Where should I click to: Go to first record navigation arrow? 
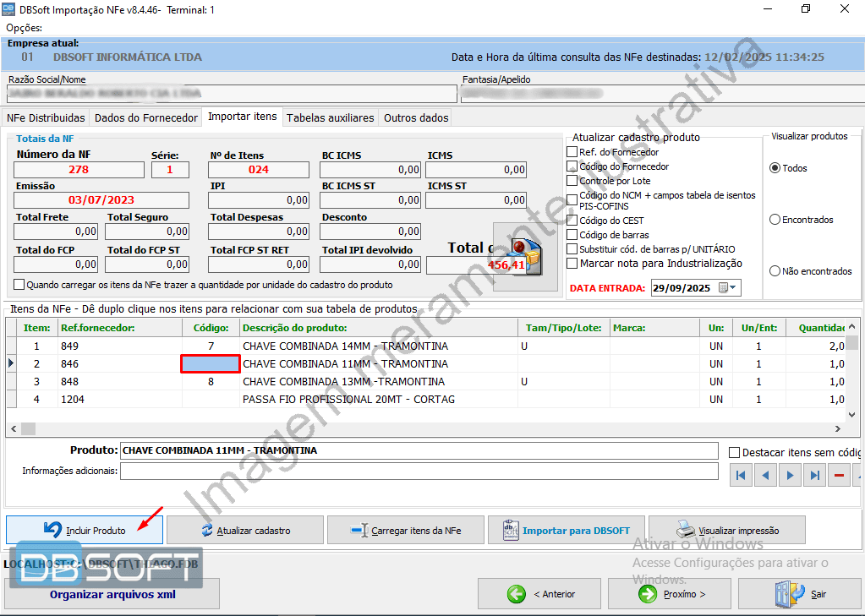(741, 476)
